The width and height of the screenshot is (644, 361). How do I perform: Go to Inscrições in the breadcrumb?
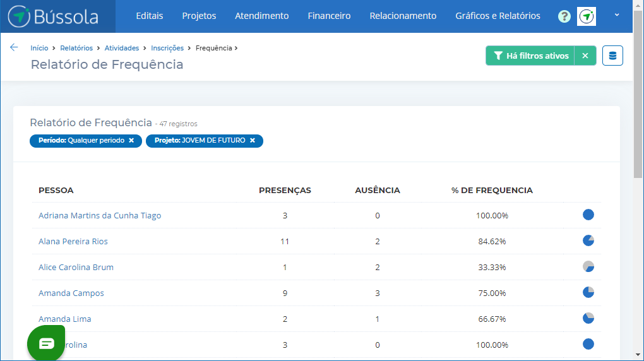point(167,48)
